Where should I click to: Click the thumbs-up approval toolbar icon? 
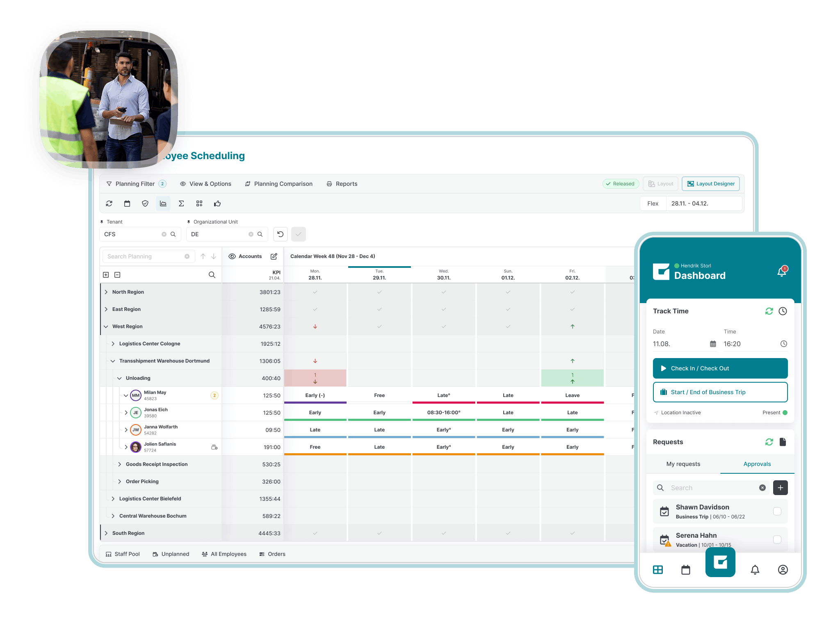(x=217, y=203)
